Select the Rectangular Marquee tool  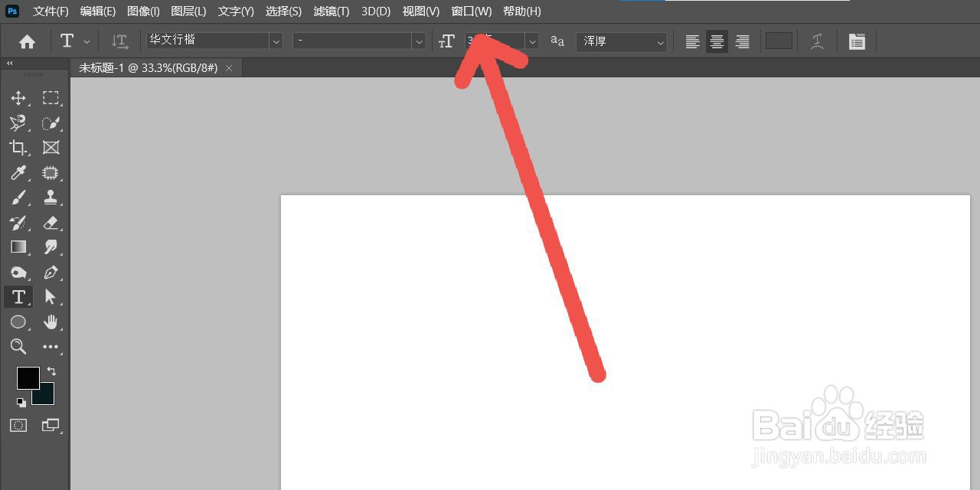(x=51, y=98)
